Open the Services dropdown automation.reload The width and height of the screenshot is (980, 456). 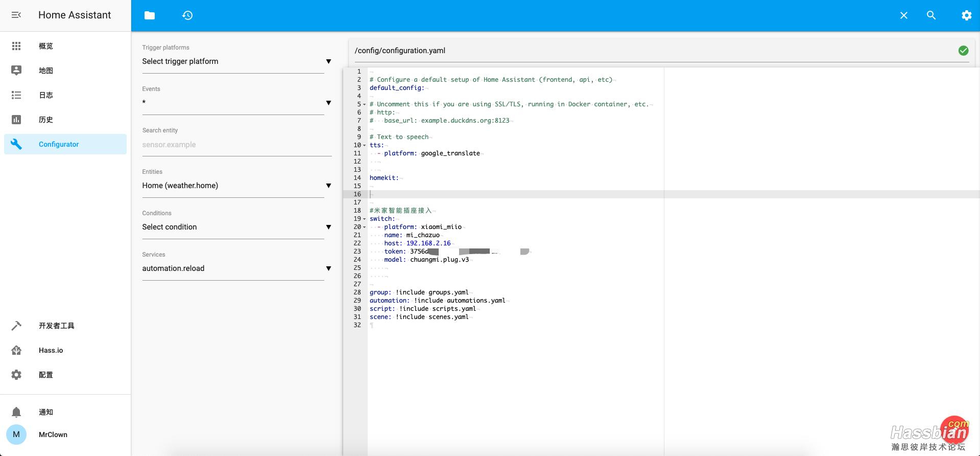(237, 268)
